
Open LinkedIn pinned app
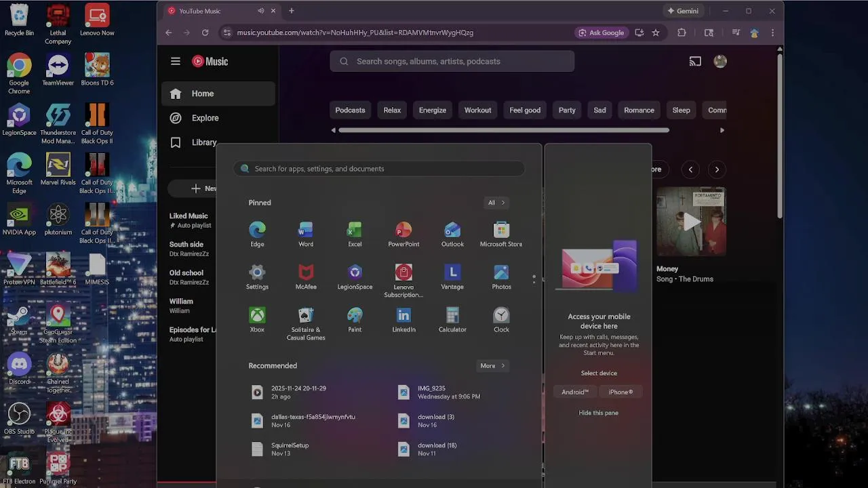point(403,320)
